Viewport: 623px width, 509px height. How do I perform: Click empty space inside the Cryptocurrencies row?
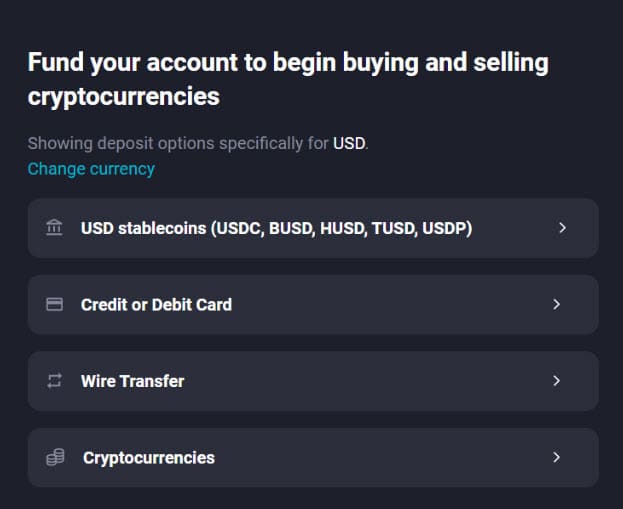coord(390,458)
